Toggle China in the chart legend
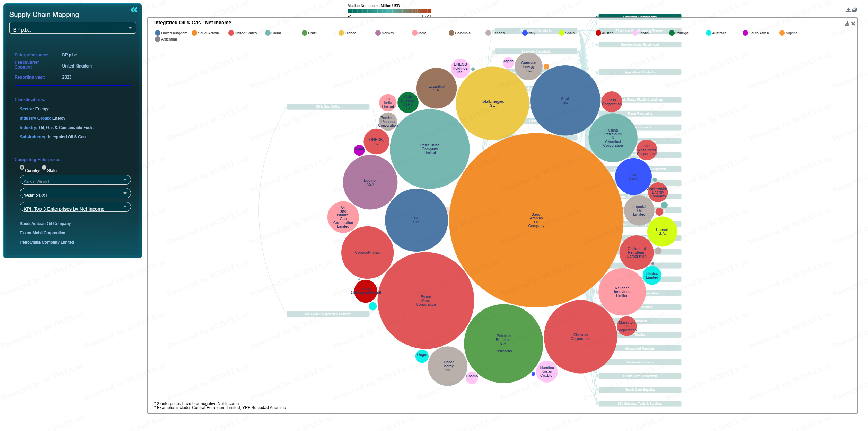This screenshot has height=431, width=868. (x=273, y=33)
